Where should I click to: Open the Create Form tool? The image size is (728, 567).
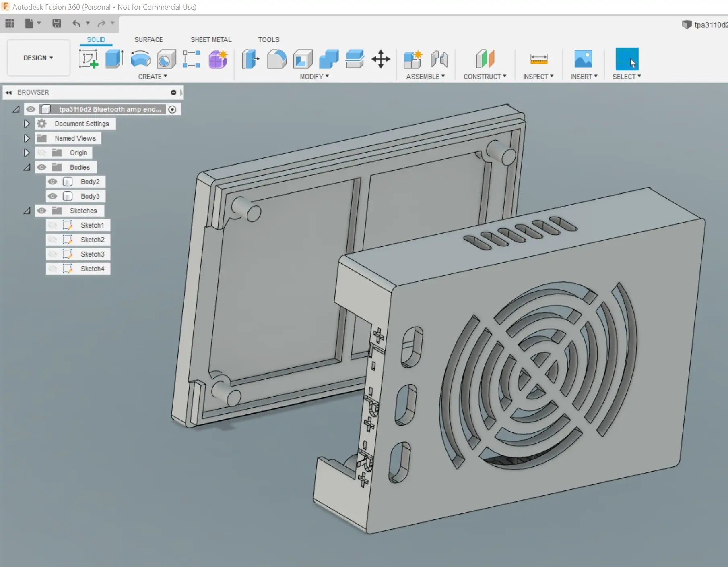click(218, 59)
